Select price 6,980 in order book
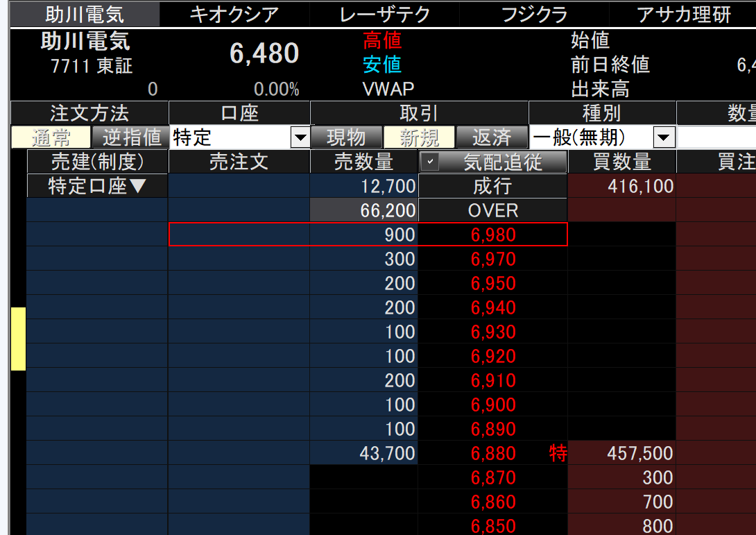 (x=493, y=235)
